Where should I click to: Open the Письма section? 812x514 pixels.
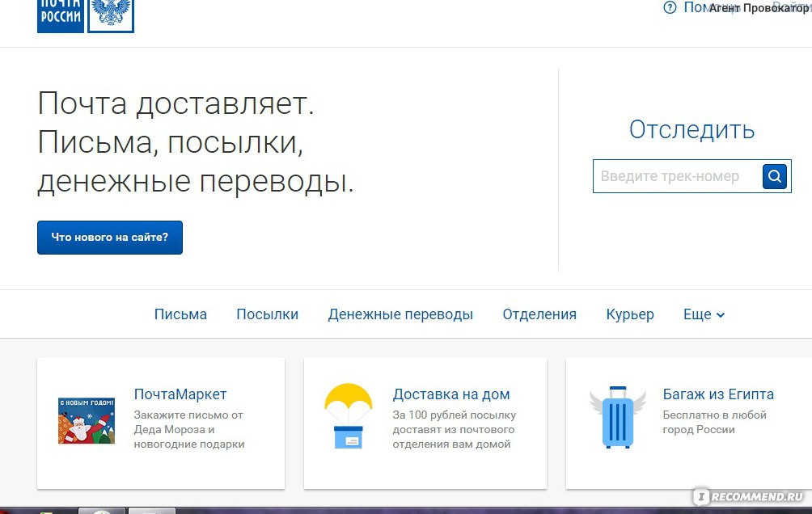180,314
